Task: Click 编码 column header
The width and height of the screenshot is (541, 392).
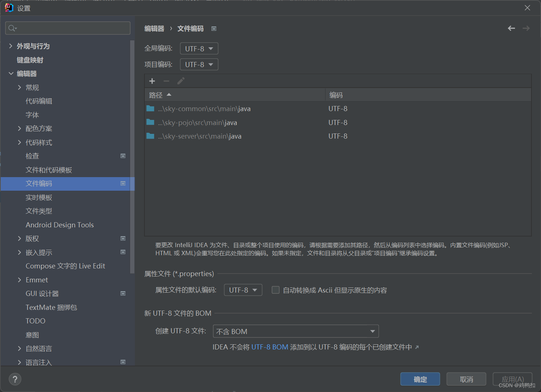Action: (x=428, y=95)
